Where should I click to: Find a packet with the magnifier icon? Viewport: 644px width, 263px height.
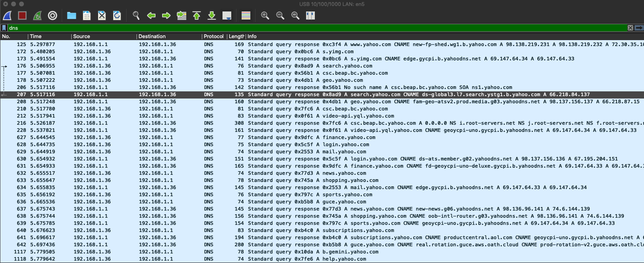coord(136,15)
